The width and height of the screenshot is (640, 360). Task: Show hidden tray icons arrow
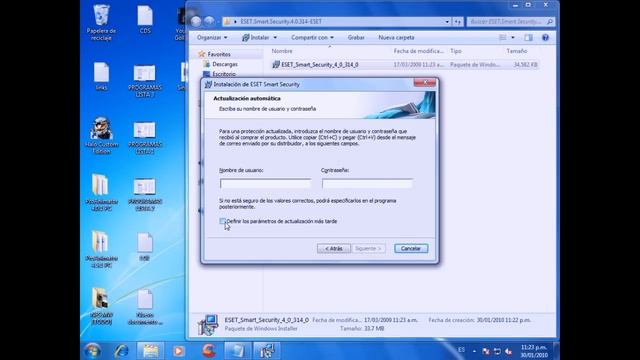pyautogui.click(x=474, y=351)
